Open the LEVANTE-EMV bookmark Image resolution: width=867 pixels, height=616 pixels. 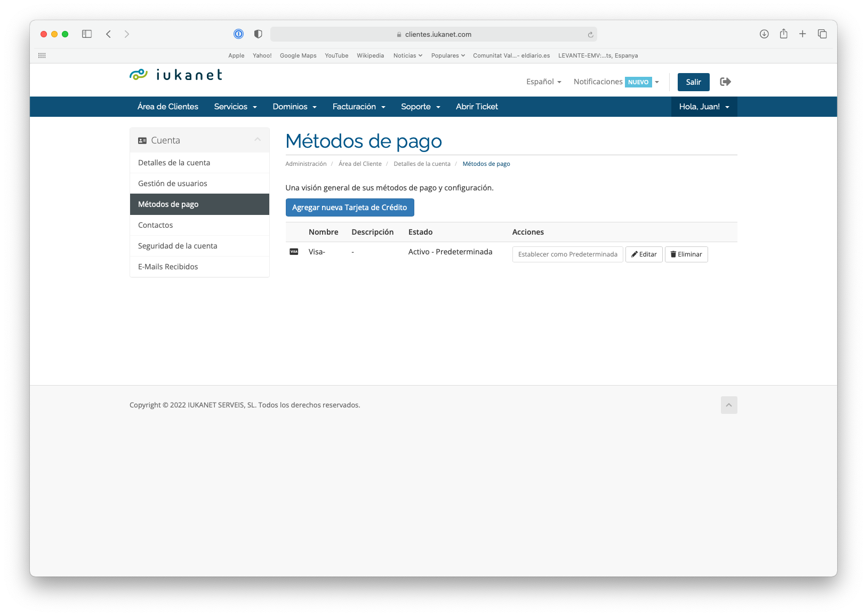point(598,55)
